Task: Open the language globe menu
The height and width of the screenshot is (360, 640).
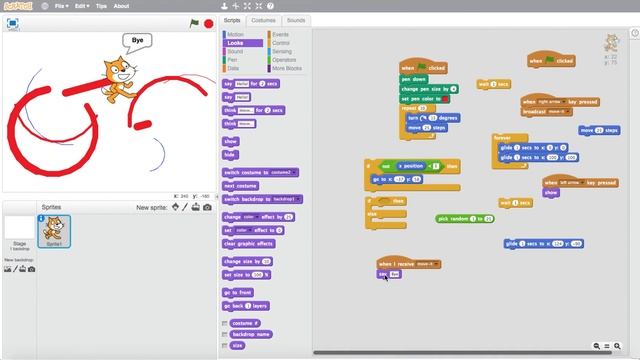Action: tap(45, 6)
